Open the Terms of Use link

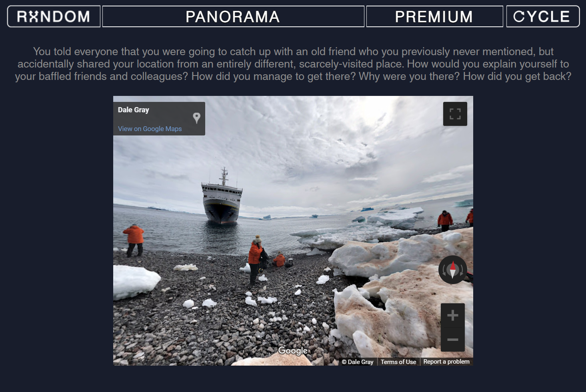(398, 362)
